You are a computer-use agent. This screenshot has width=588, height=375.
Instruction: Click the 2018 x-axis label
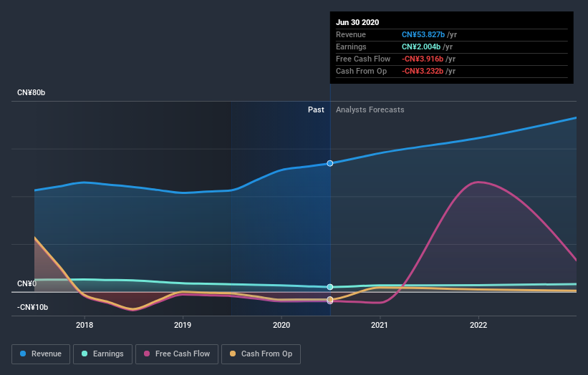(x=85, y=325)
